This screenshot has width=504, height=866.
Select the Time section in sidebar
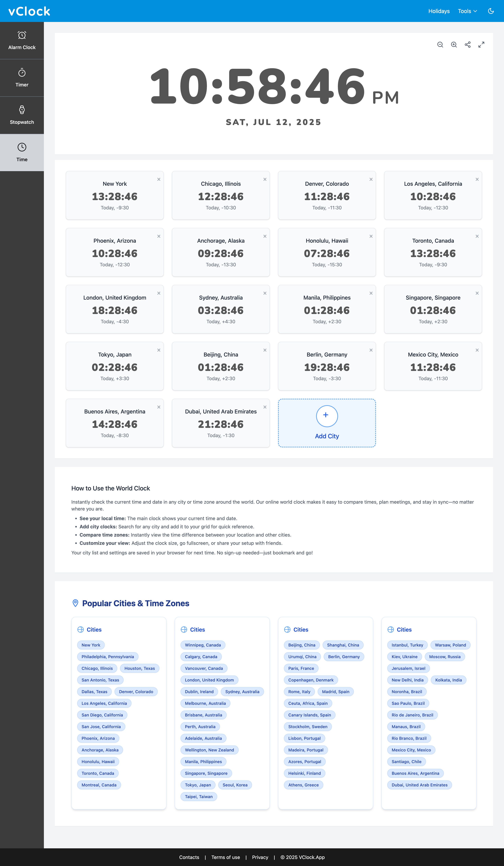click(22, 153)
